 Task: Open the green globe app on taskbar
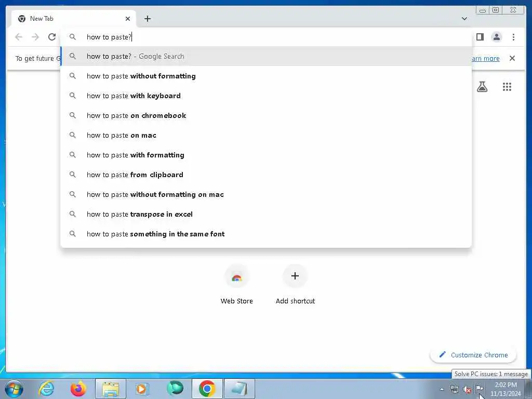175,389
